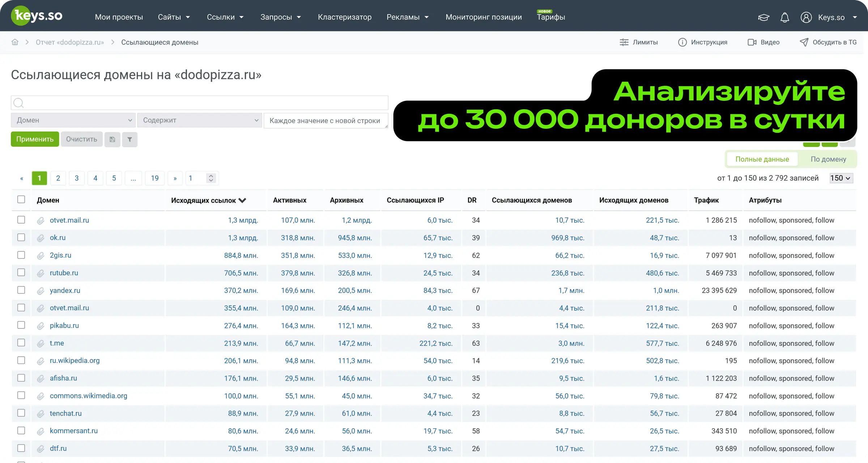The width and height of the screenshot is (868, 463).
Task: Expand the Ссылки menu
Action: pos(225,17)
